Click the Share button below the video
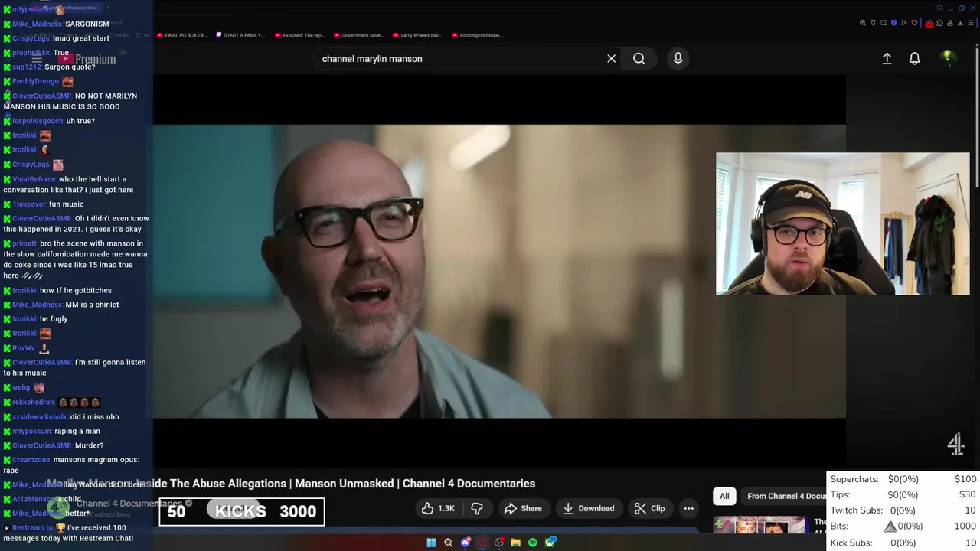Viewport: 980px width, 551px height. (x=523, y=508)
